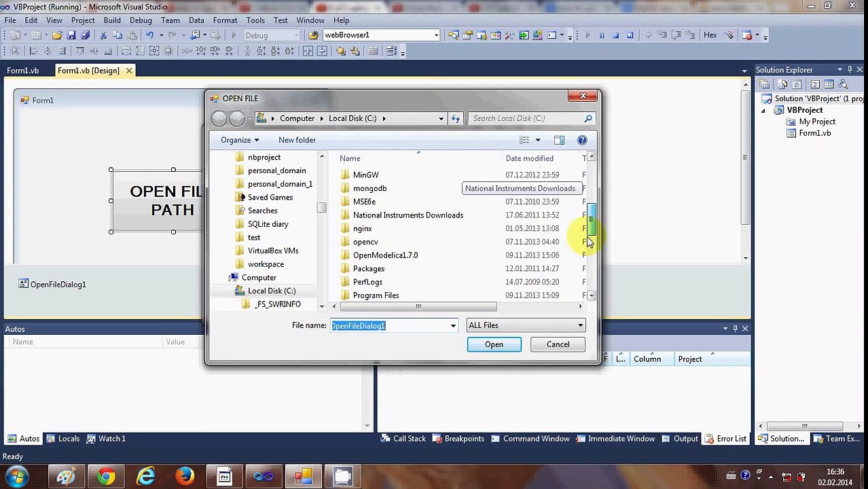Click the help icon in OPEN FILE dialog
This screenshot has width=868, height=489.
(582, 140)
